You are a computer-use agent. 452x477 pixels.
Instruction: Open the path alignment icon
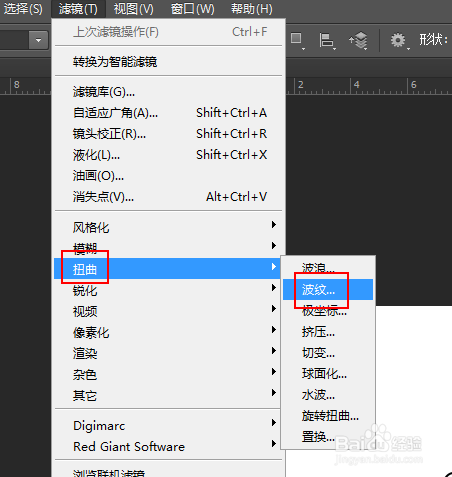click(327, 40)
